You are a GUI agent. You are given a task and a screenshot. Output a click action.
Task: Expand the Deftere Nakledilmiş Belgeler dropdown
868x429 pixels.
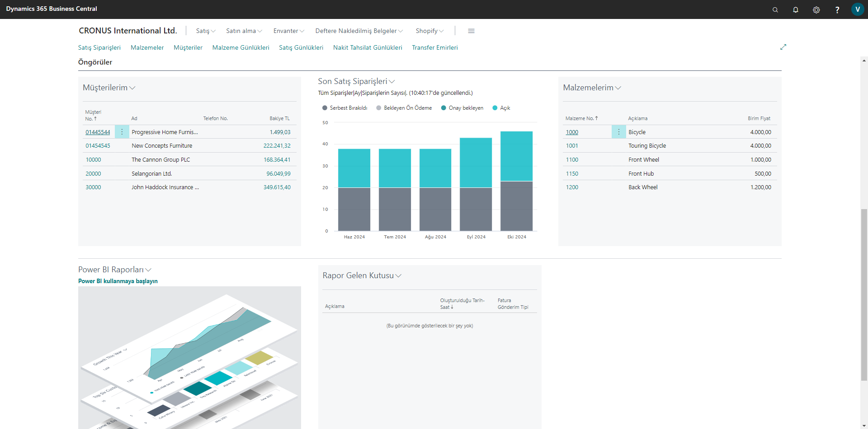(359, 31)
